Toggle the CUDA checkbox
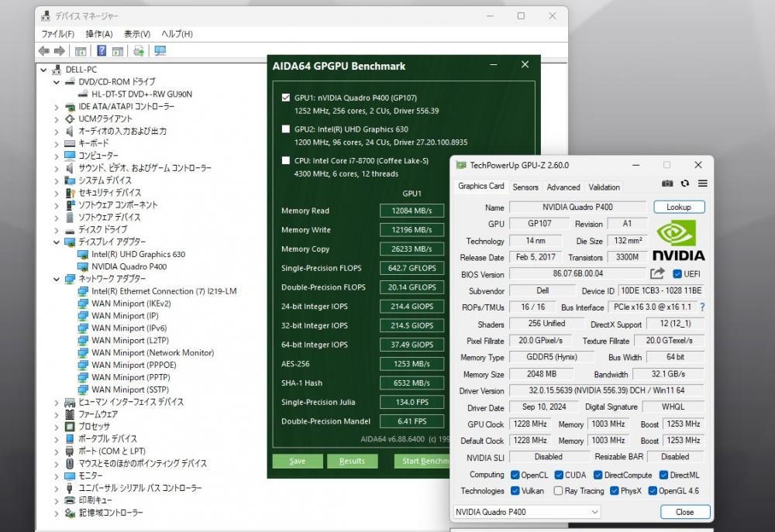Viewport: 775px width, 532px height. point(559,475)
